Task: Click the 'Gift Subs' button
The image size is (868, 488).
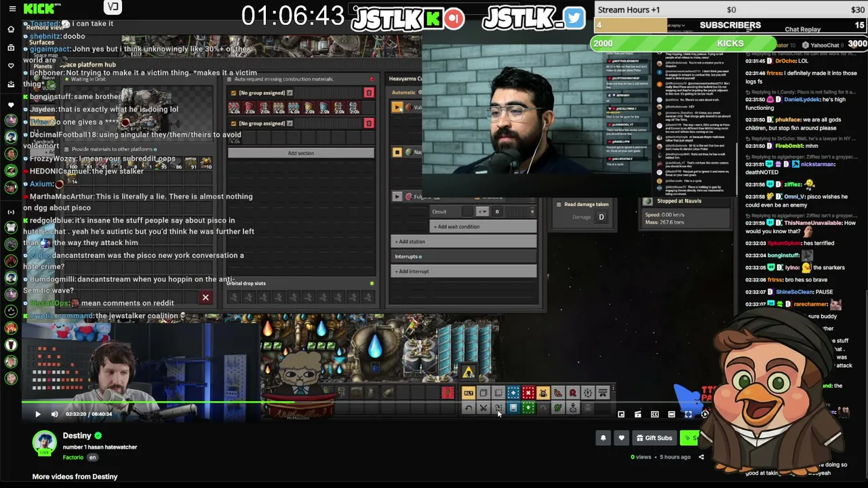Action: coord(654,438)
